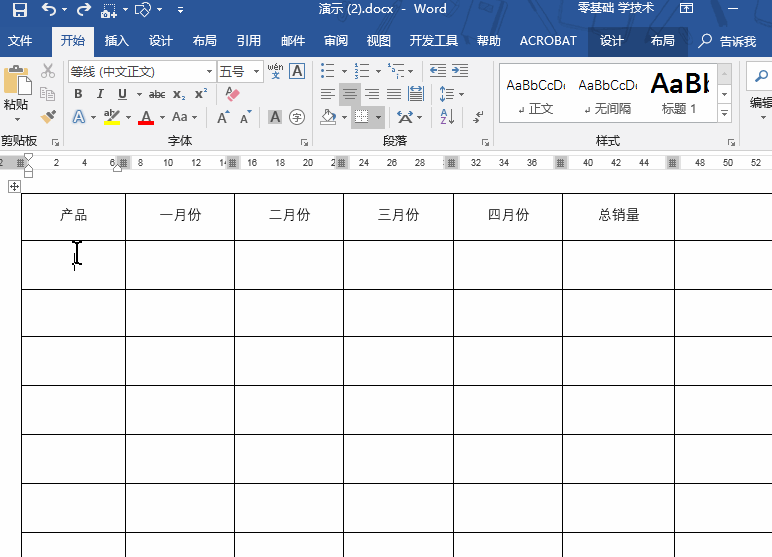Sort table contents A to Z
The image size is (772, 557).
[447, 117]
